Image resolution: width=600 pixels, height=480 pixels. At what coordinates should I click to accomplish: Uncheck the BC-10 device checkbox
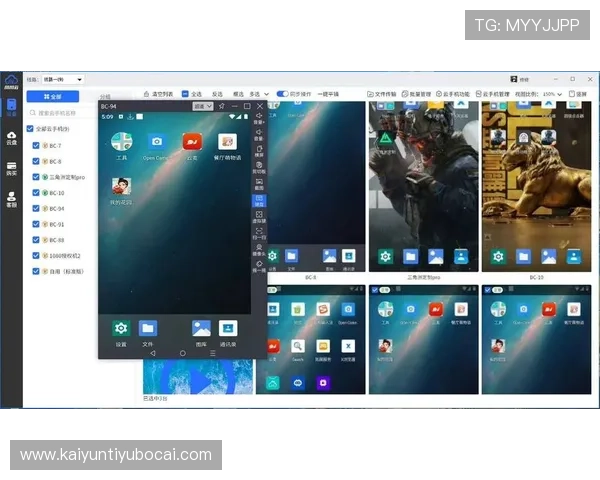coord(36,192)
